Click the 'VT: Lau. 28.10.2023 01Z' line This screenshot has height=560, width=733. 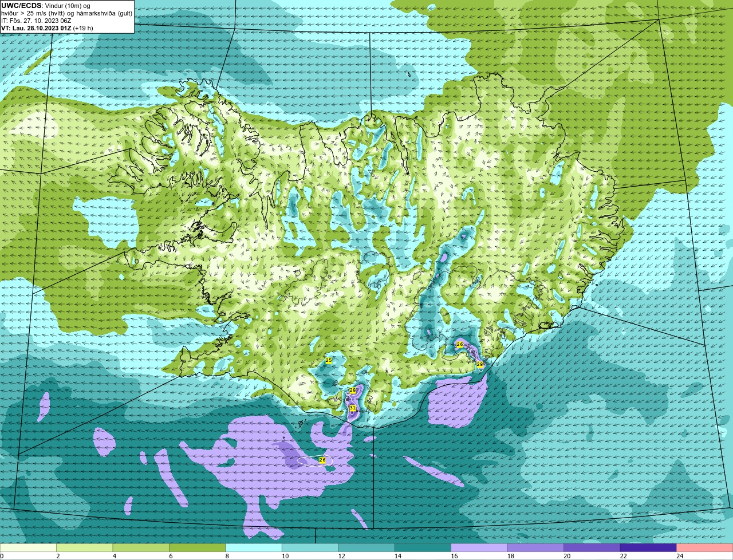[36, 28]
